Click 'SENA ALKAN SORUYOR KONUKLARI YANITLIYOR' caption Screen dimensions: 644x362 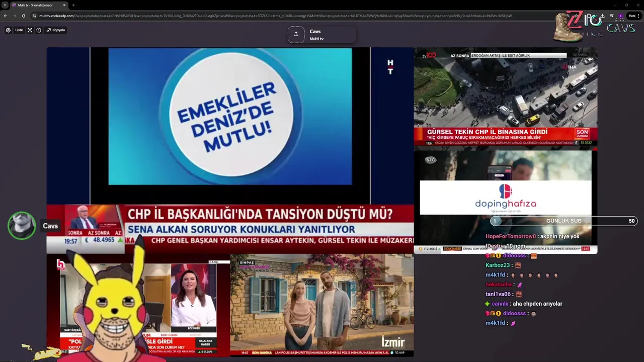tap(242, 229)
